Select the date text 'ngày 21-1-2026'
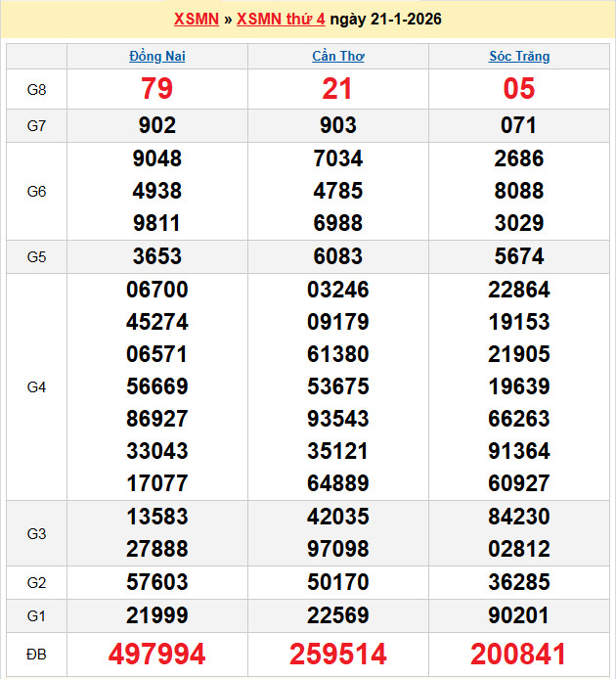The image size is (616, 679). pos(385,20)
